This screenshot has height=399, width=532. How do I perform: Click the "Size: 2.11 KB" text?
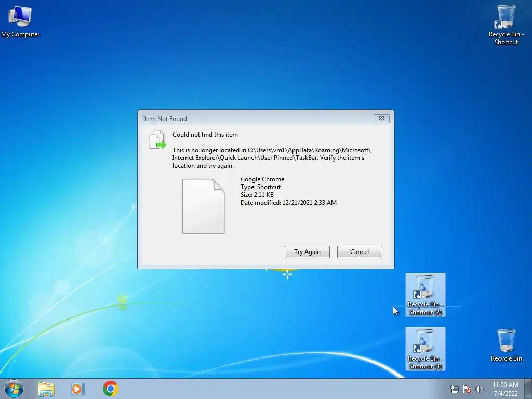tap(257, 195)
